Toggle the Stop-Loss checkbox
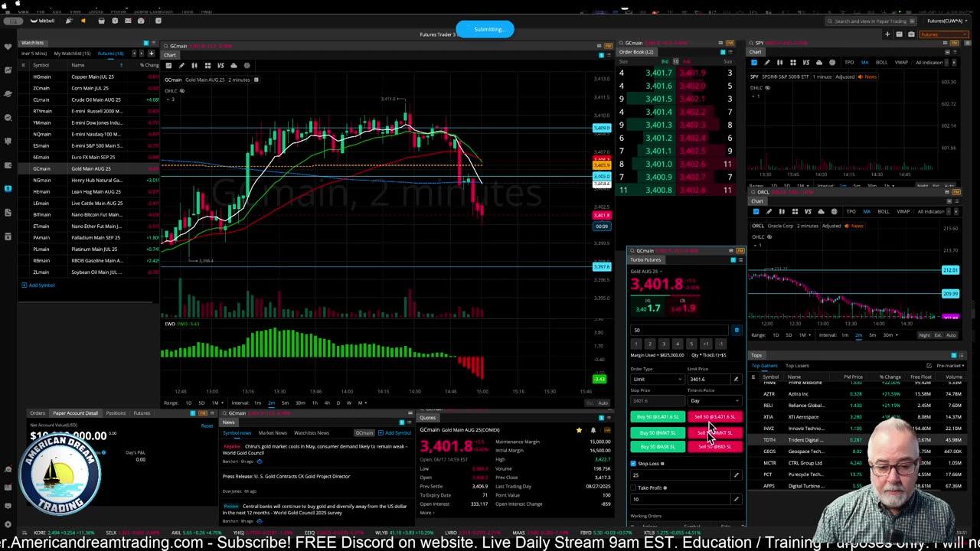 633,464
